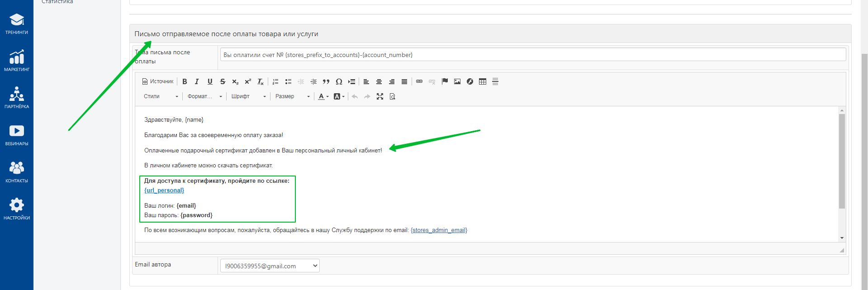The image size is (868, 290).
Task: Insert a special character (omega) symbol
Action: click(339, 81)
